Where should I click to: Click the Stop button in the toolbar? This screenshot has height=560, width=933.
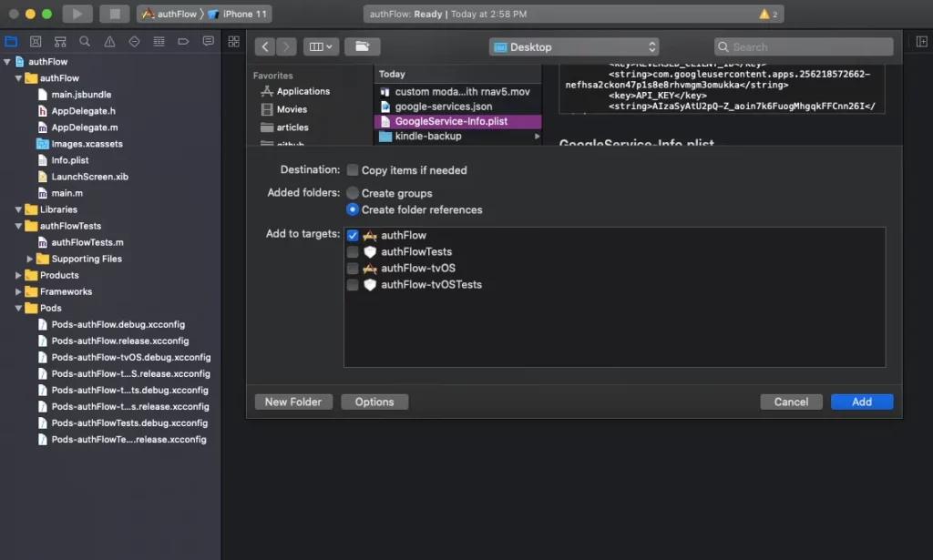[115, 14]
